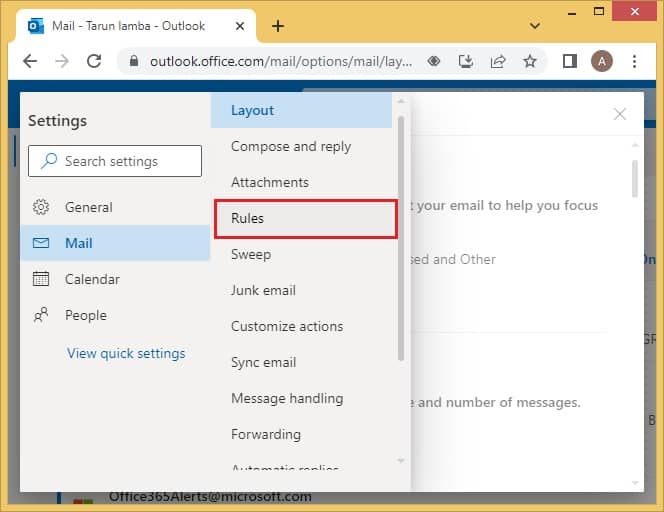Select the Layout option
This screenshot has height=512, width=664.
click(x=301, y=110)
